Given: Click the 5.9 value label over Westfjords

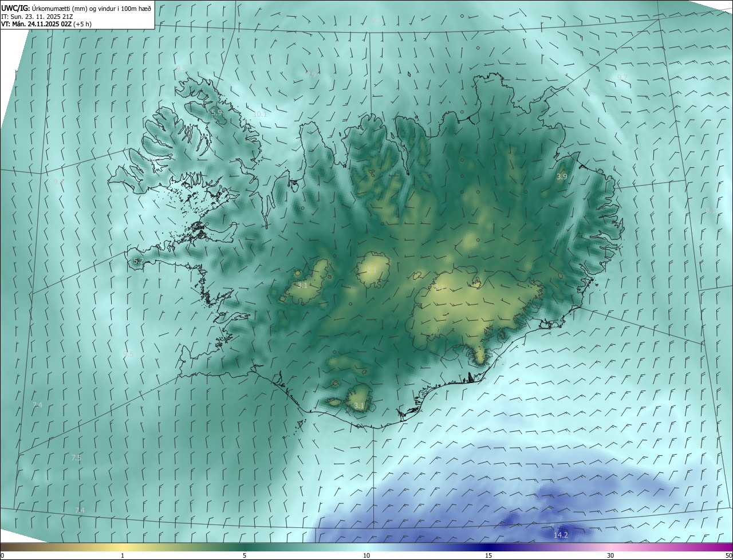Looking at the screenshot, I should 216,113.
